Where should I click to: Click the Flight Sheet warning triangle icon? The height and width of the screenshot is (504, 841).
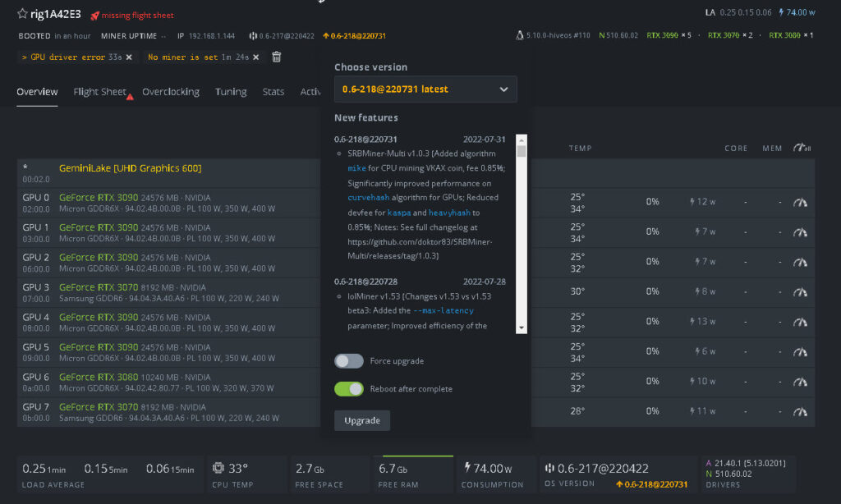(130, 97)
